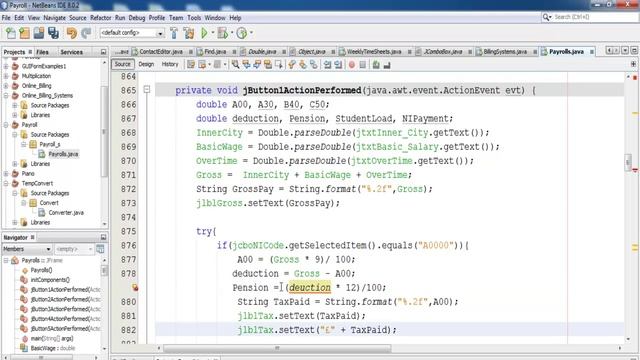The height and width of the screenshot is (360, 640).
Task: Open the empty filter dropdown in Navigator
Action: point(74,249)
